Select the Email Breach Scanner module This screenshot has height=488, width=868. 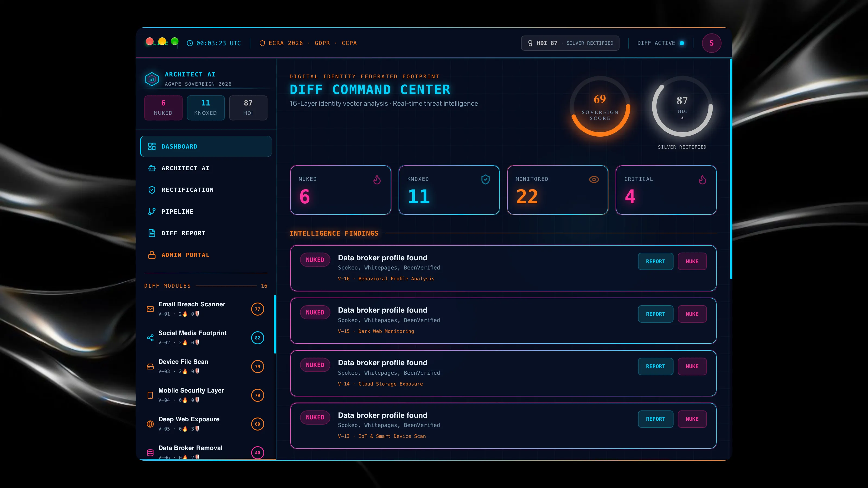coord(205,309)
